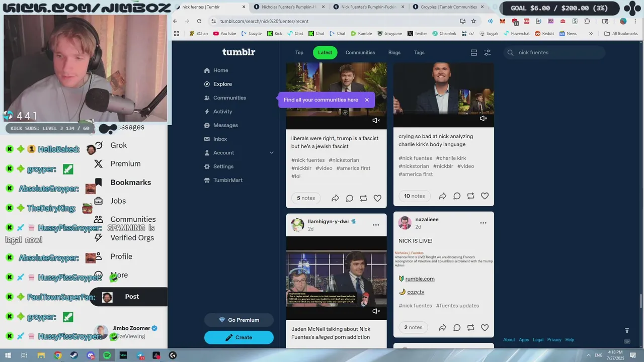The image size is (644, 362).
Task: Expand the Account menu chevron
Action: tap(272, 153)
